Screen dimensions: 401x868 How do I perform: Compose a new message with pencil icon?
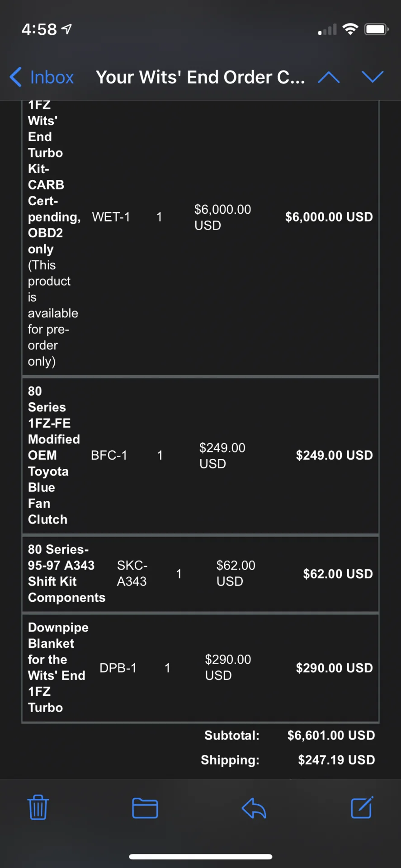coord(362,807)
